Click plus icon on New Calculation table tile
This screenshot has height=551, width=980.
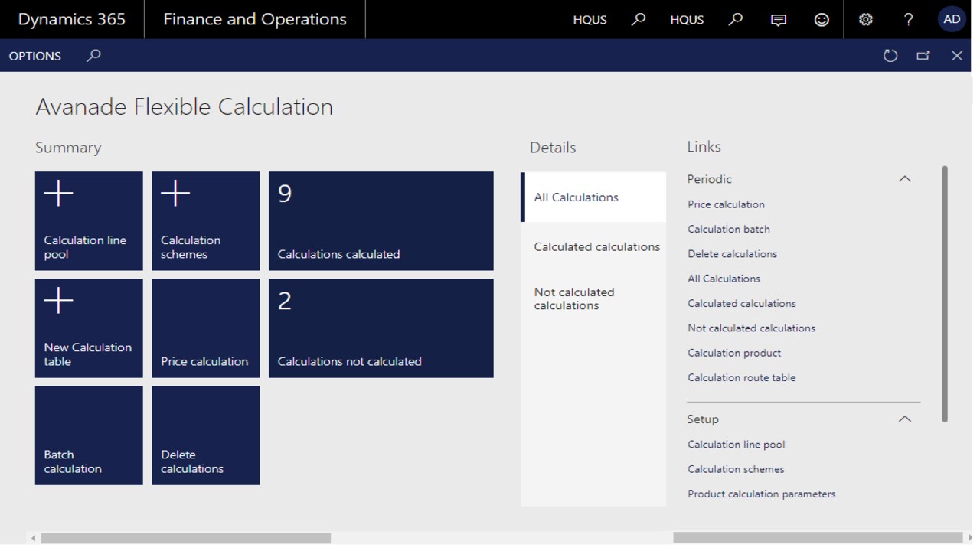[x=58, y=301]
